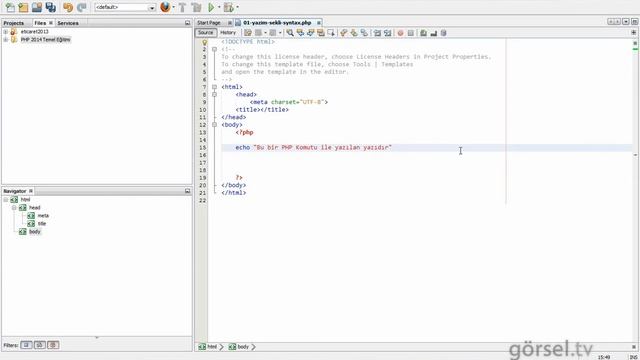Toggle Highlight Search in editor toolbar
This screenshot has height=360, width=640.
point(321,33)
